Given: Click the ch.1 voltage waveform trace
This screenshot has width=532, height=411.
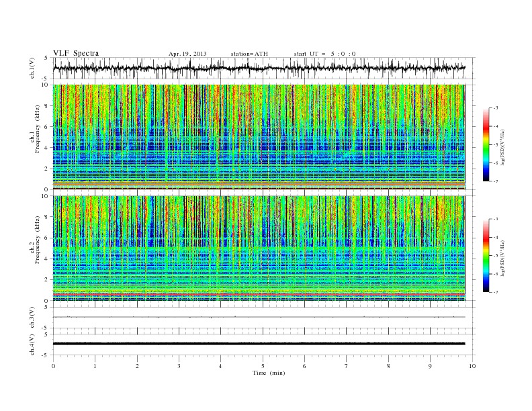Looking at the screenshot, I should 259,68.
